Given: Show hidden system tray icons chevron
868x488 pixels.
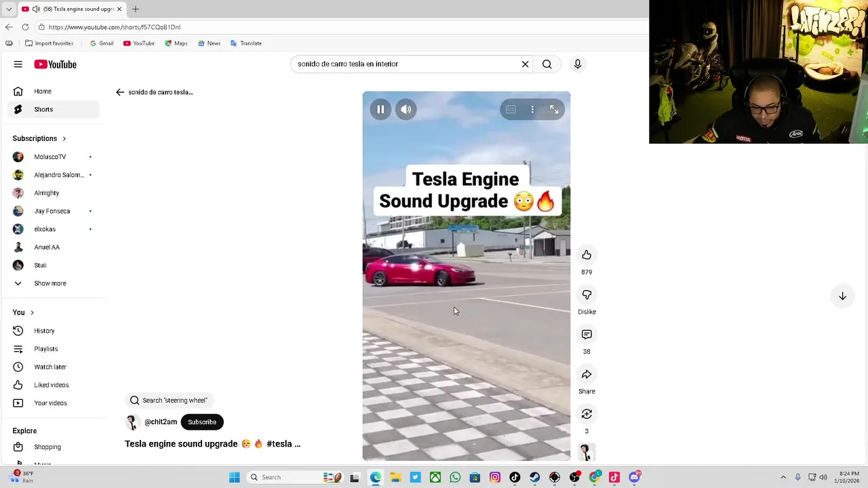Looking at the screenshot, I should (x=783, y=477).
